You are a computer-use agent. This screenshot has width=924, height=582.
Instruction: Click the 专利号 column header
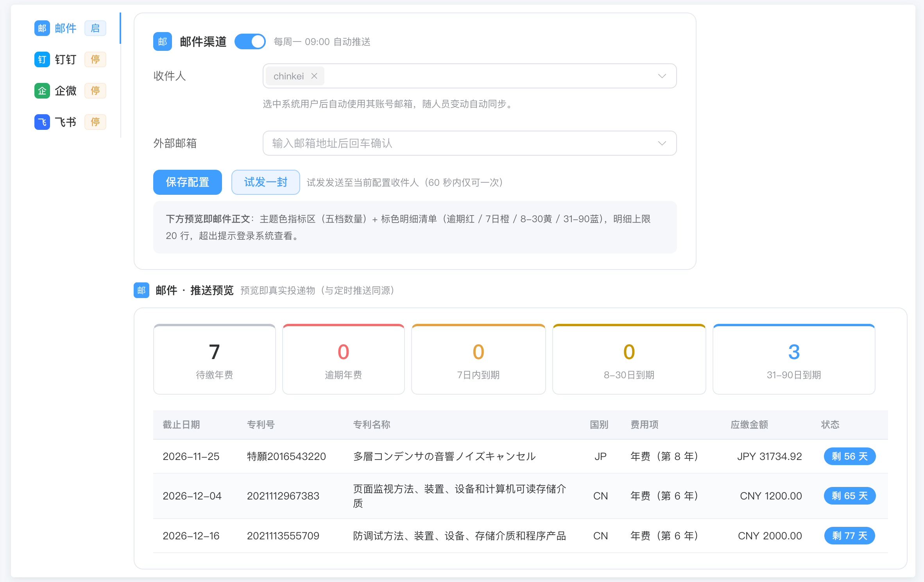[261, 425]
